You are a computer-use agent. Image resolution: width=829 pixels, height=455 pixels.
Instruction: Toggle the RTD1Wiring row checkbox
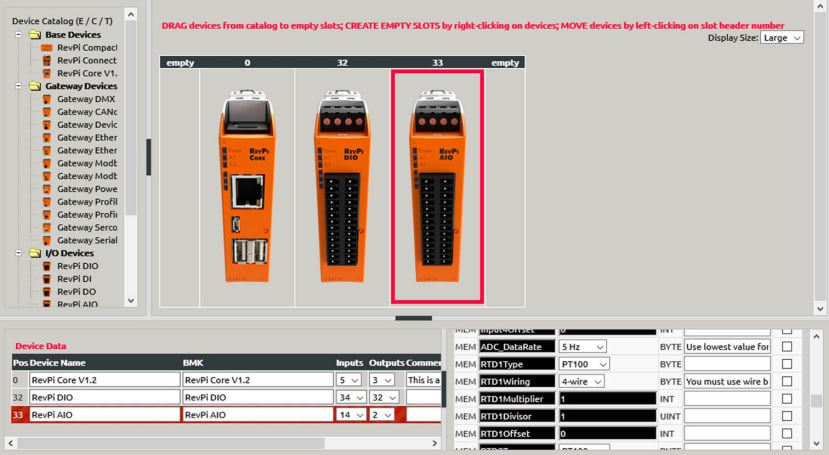(787, 382)
